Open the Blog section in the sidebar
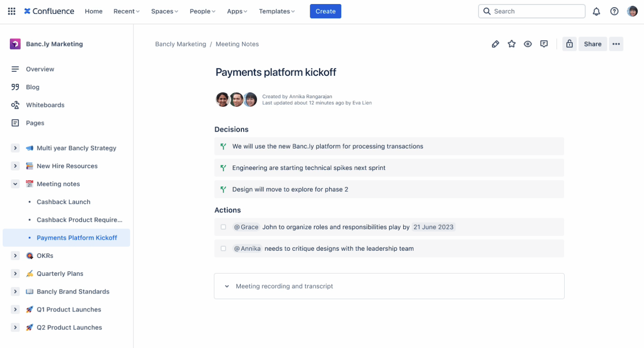Screen dimensions: 644x348 tap(33, 87)
